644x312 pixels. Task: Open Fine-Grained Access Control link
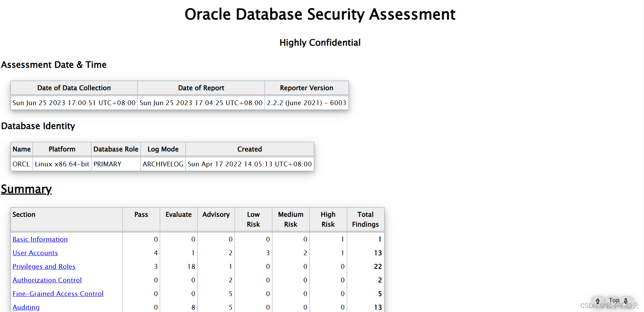58,294
